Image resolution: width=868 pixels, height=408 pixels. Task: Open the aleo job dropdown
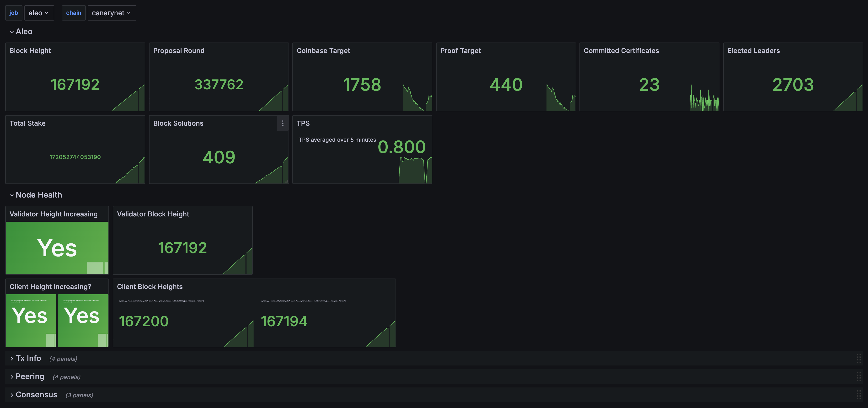tap(39, 12)
